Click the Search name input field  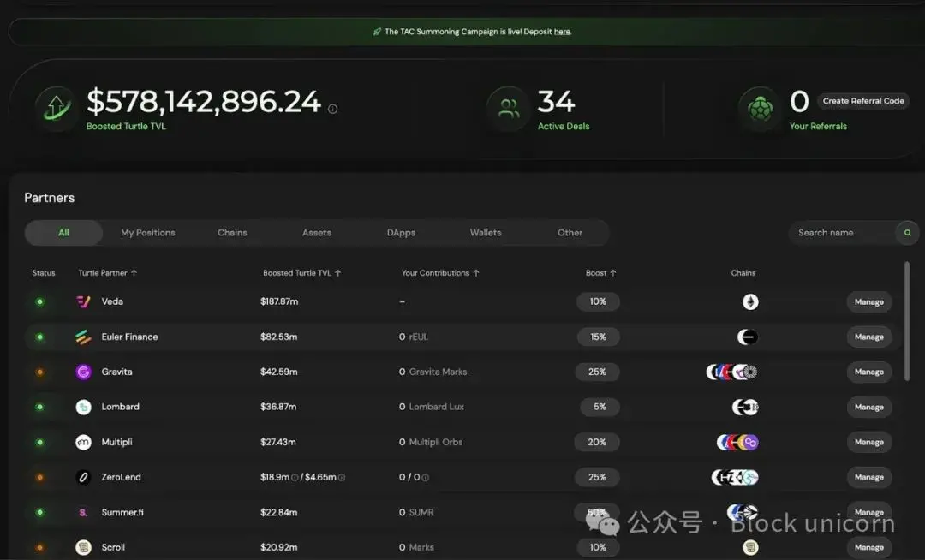click(839, 233)
